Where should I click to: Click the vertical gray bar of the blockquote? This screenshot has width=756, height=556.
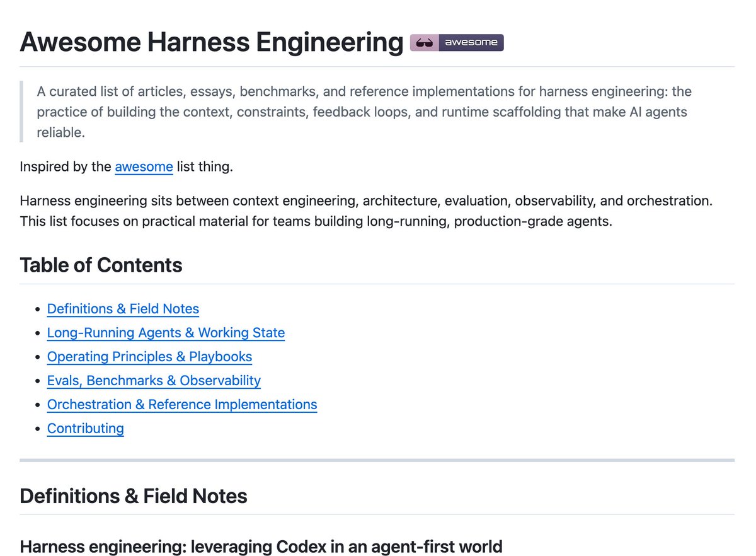tap(21, 112)
